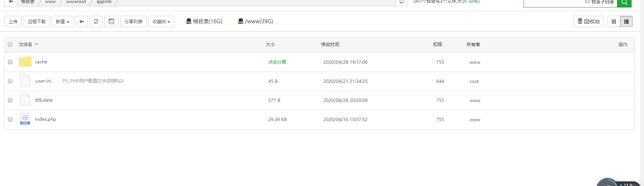The image size is (644, 186).
Task: Open the cache folder name
Action: (41, 62)
